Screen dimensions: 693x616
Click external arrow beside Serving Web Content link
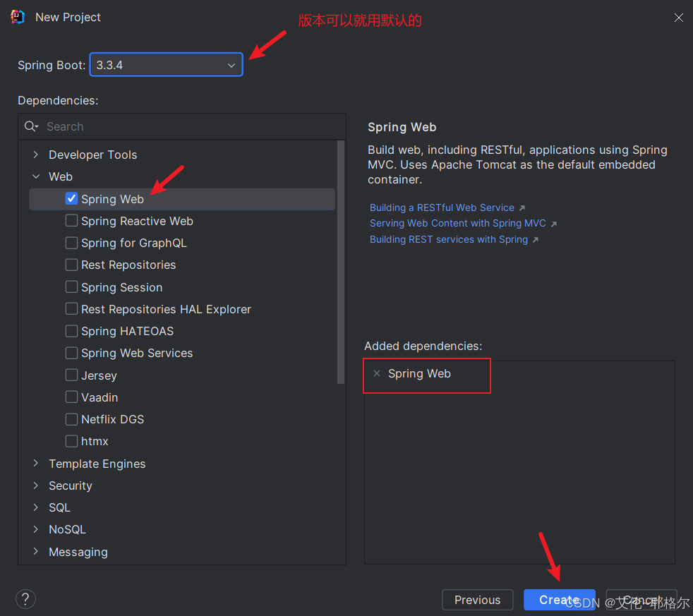[554, 224]
